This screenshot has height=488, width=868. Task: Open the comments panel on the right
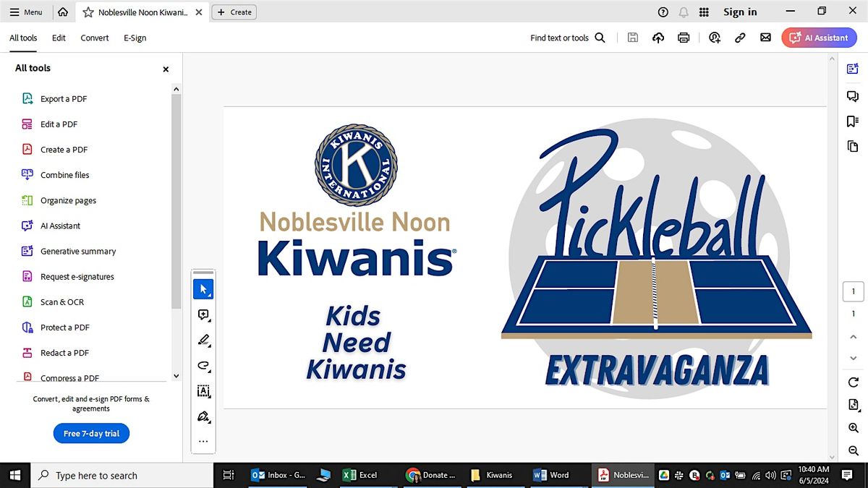[x=853, y=96]
